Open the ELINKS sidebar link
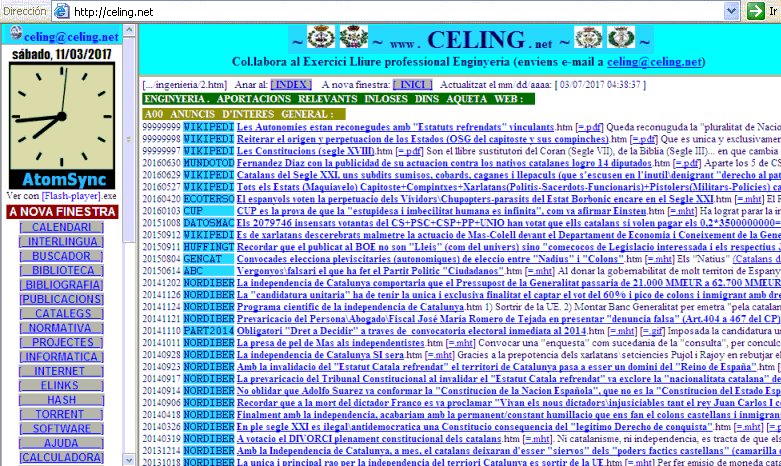 [x=61, y=386]
